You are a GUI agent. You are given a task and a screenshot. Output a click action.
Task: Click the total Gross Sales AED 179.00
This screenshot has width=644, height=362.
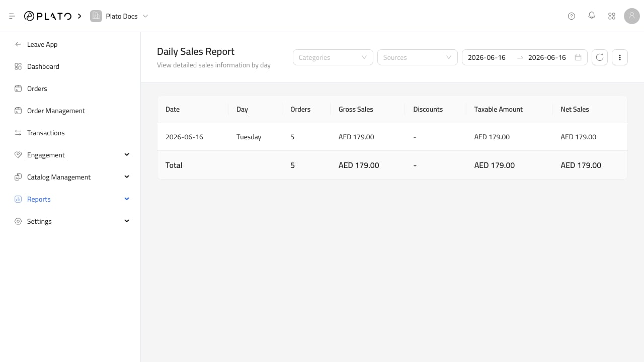coord(359,165)
